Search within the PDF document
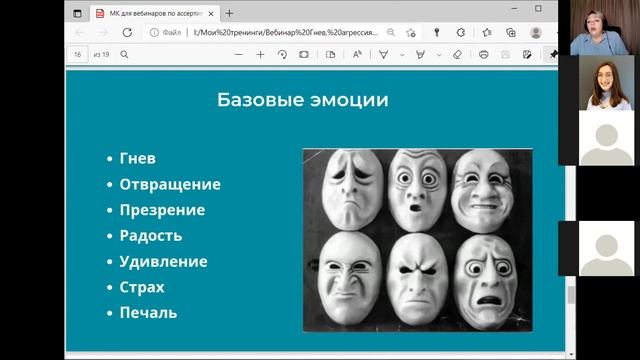Viewport: 640px width, 360px height. (124, 54)
